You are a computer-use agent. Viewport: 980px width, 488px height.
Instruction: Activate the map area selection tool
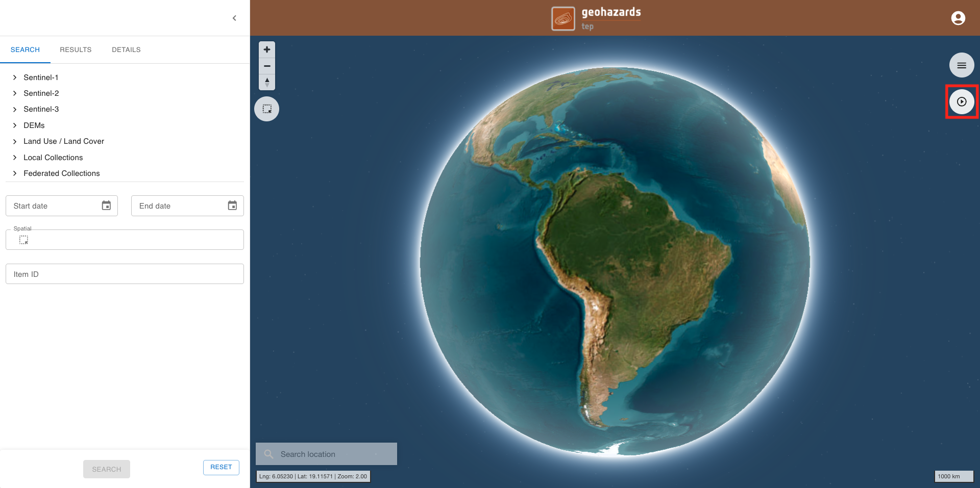click(x=267, y=109)
